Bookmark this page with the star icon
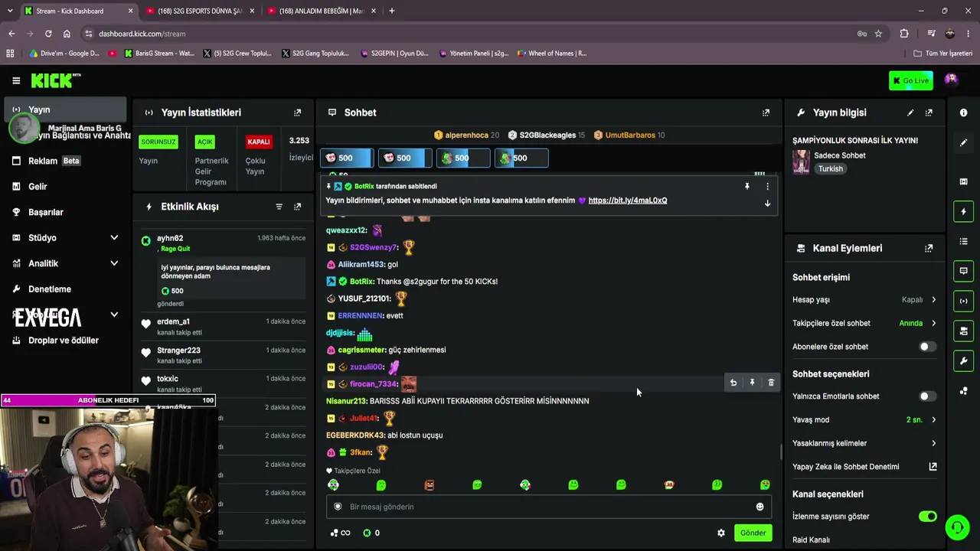This screenshot has height=551, width=980. click(x=878, y=34)
